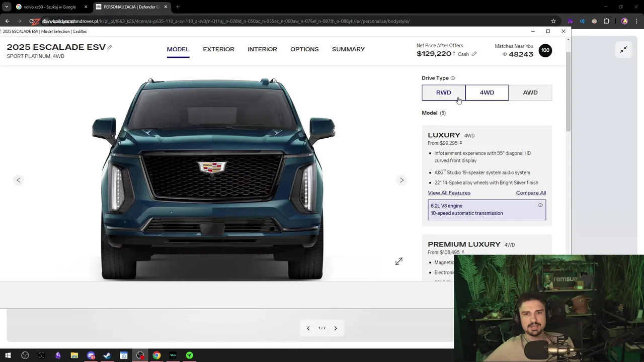Open Windows Start menu
Image resolution: width=644 pixels, height=362 pixels.
click(x=8, y=355)
